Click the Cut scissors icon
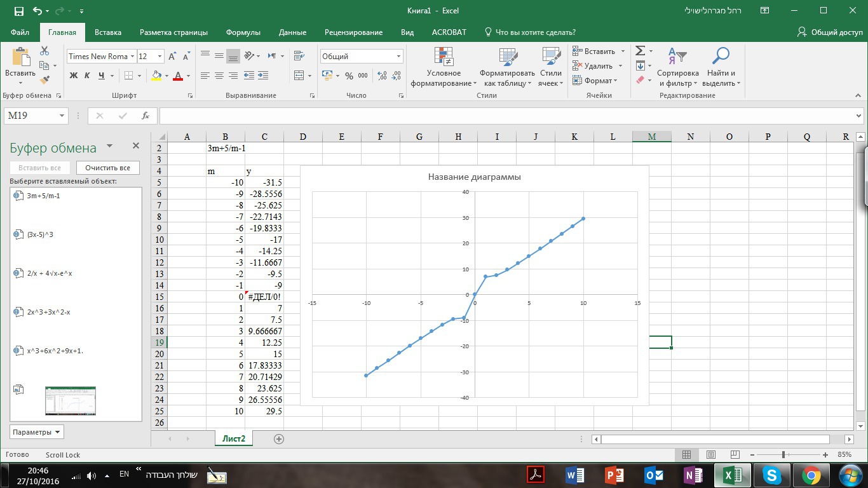 point(44,51)
